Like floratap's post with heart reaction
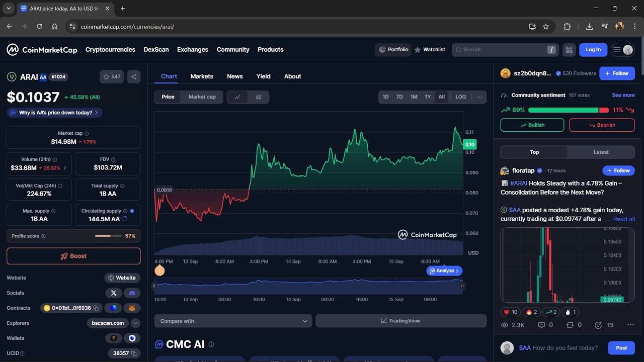 coord(511,312)
